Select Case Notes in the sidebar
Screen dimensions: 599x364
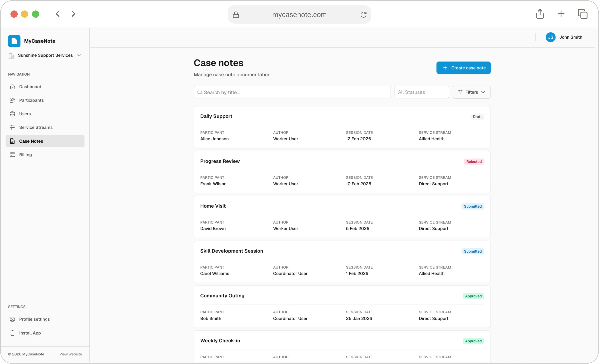[31, 141]
